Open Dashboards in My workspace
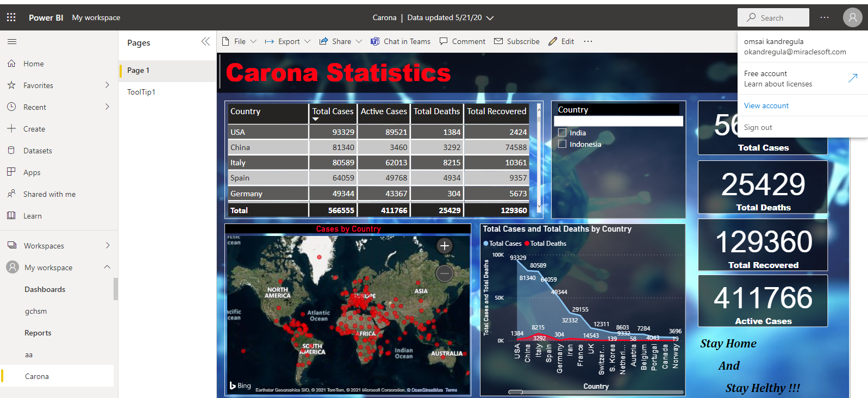Screen dimensions: 868x398 click(x=45, y=289)
